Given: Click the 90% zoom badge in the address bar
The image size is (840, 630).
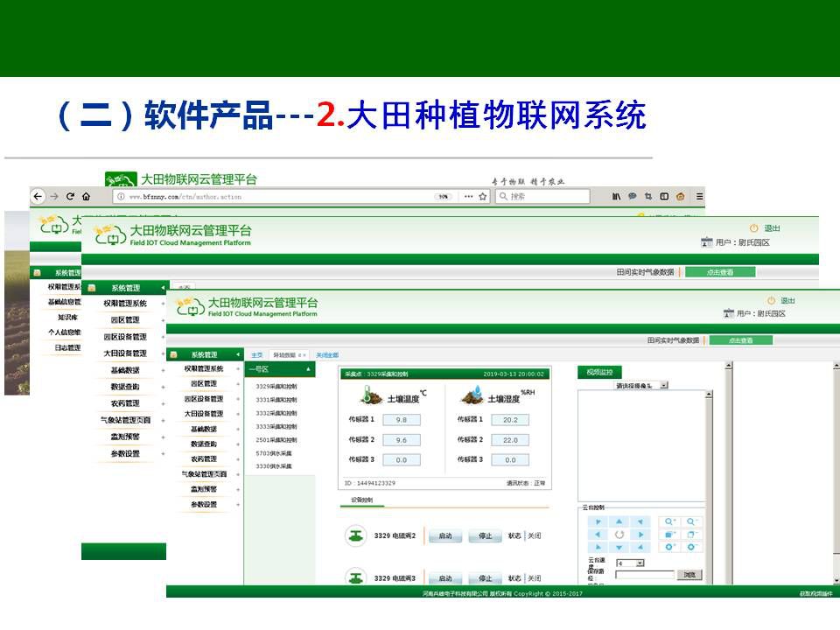Looking at the screenshot, I should click(x=443, y=197).
